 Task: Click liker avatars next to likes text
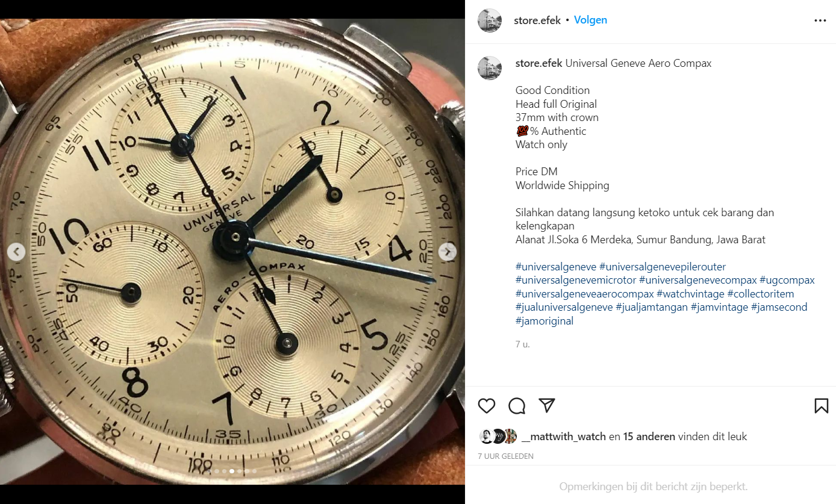point(498,437)
